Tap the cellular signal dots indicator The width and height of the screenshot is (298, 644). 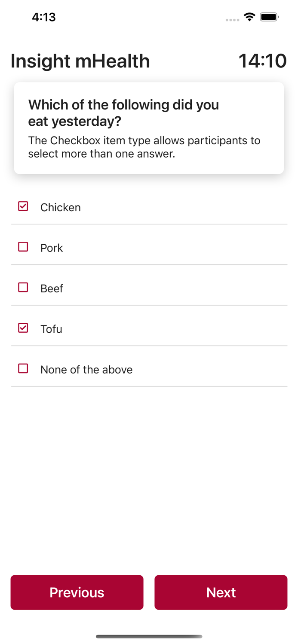[232, 20]
